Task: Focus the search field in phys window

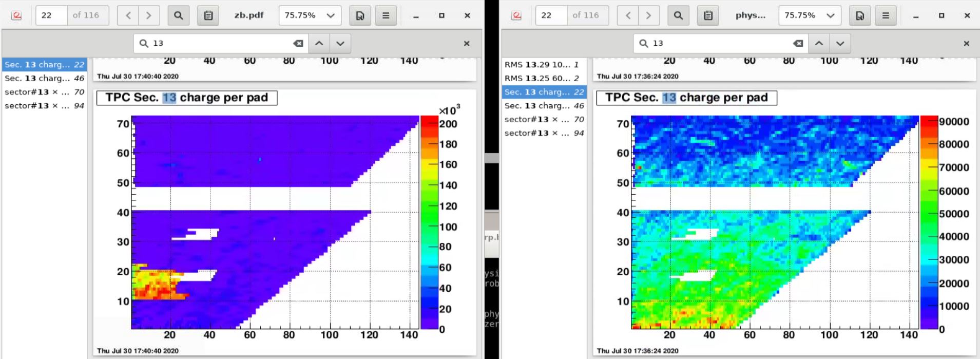Action: coord(721,44)
